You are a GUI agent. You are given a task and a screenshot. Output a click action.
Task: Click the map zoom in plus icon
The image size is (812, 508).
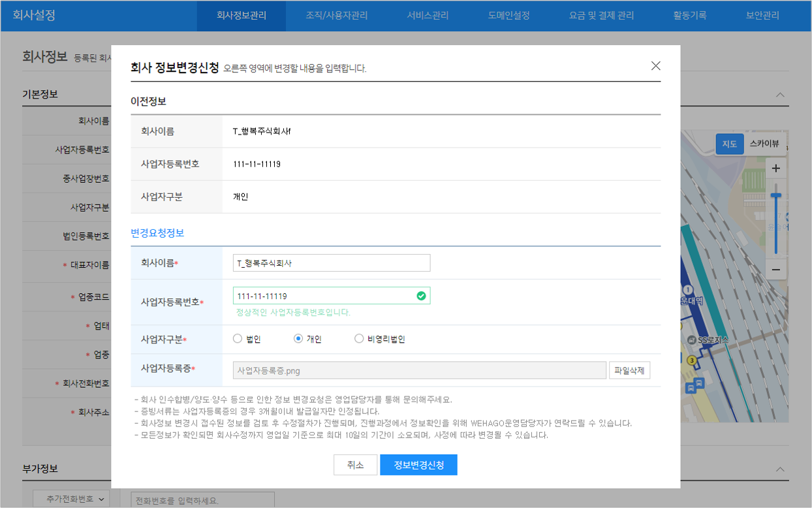tap(775, 168)
